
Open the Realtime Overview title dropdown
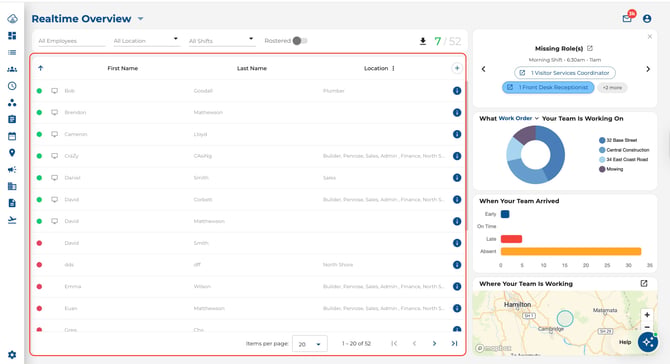[x=141, y=19]
